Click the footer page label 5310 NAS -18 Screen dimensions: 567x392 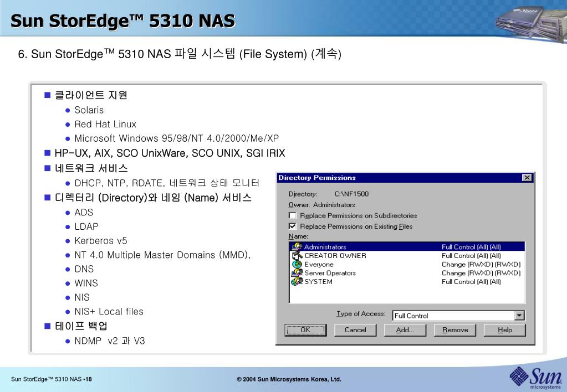tap(52, 379)
